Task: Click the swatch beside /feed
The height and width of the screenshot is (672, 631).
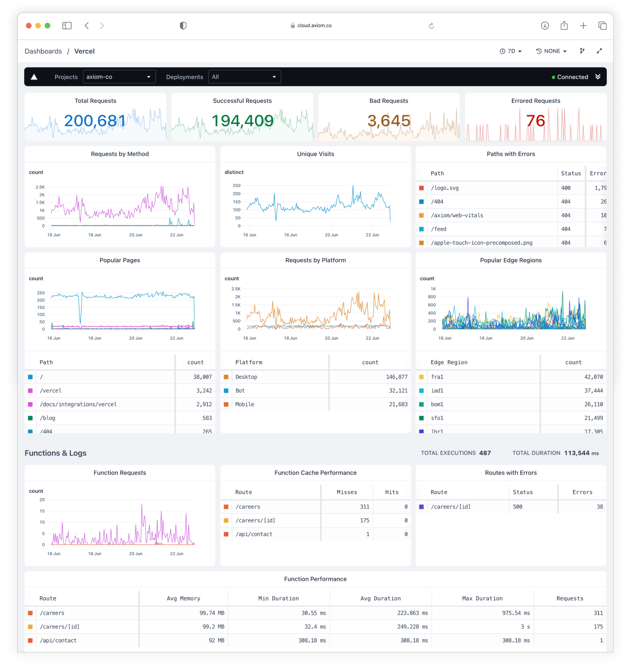Action: click(421, 229)
